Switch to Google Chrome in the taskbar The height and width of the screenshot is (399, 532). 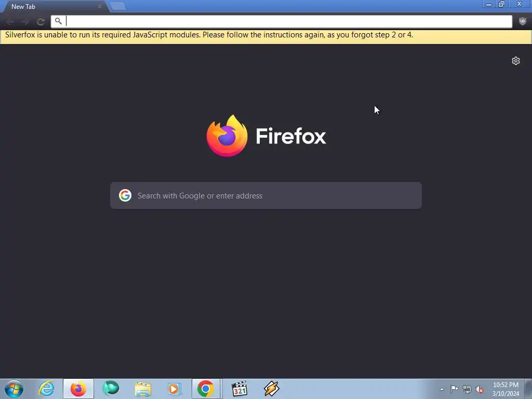pos(206,389)
